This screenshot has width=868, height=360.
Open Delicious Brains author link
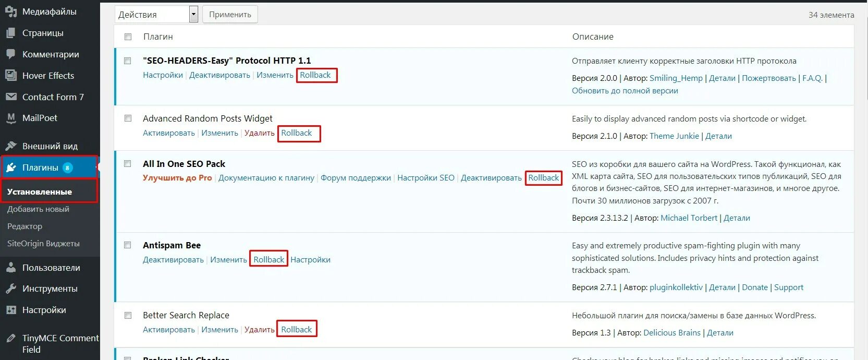672,333
